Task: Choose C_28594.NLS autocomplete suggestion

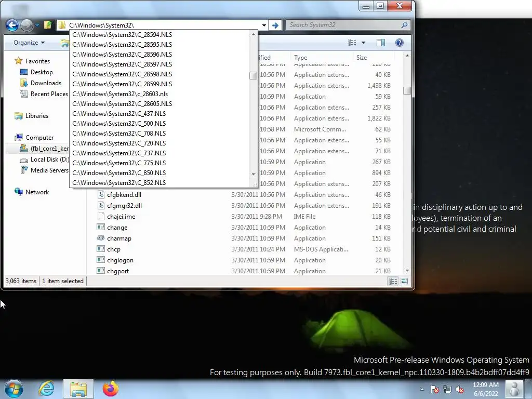Action: 159,35
